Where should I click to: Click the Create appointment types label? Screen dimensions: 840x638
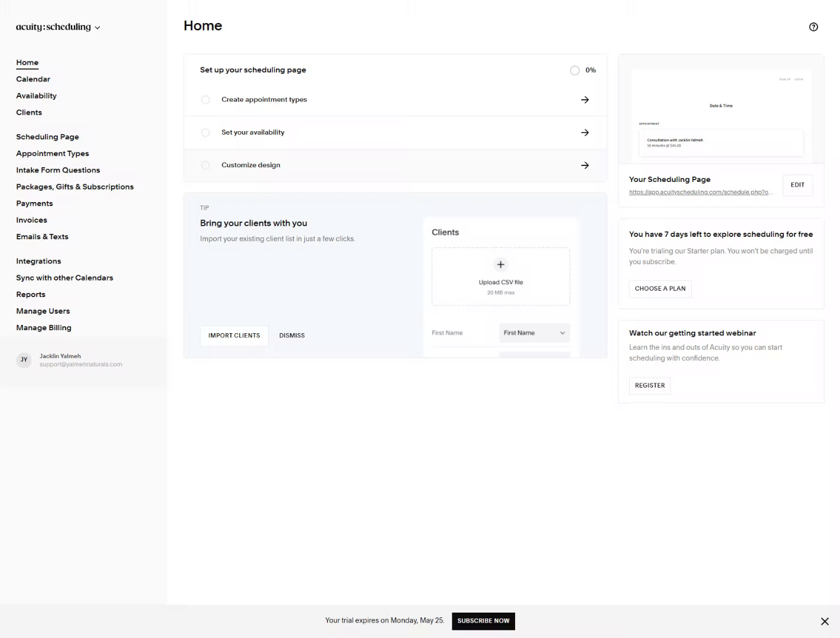264,100
